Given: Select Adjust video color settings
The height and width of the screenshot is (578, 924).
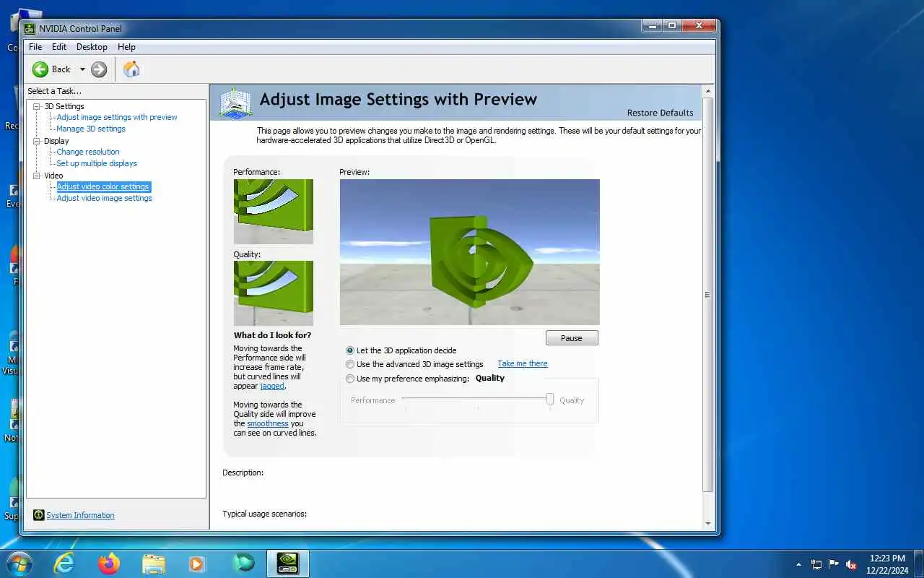Looking at the screenshot, I should pyautogui.click(x=103, y=186).
